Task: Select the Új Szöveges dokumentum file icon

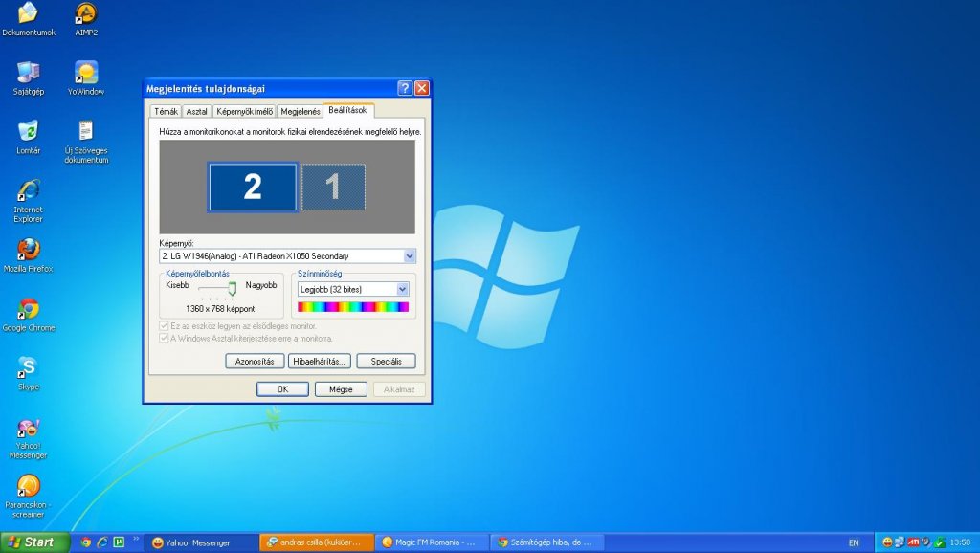Action: 86,142
